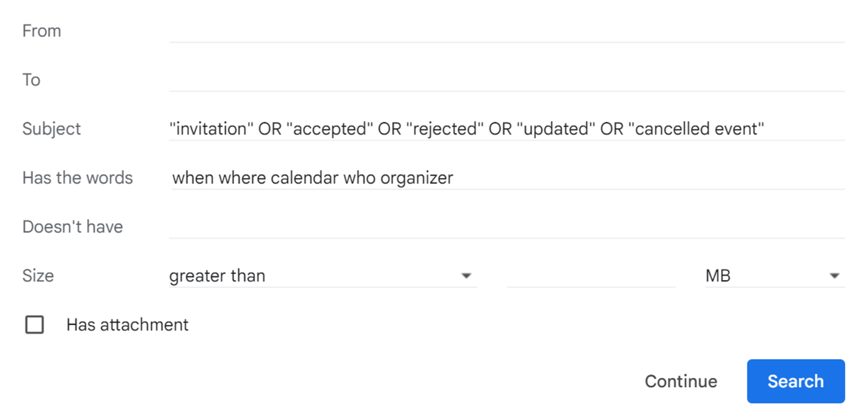868x420 pixels.
Task: Click the size number input field
Action: point(591,275)
